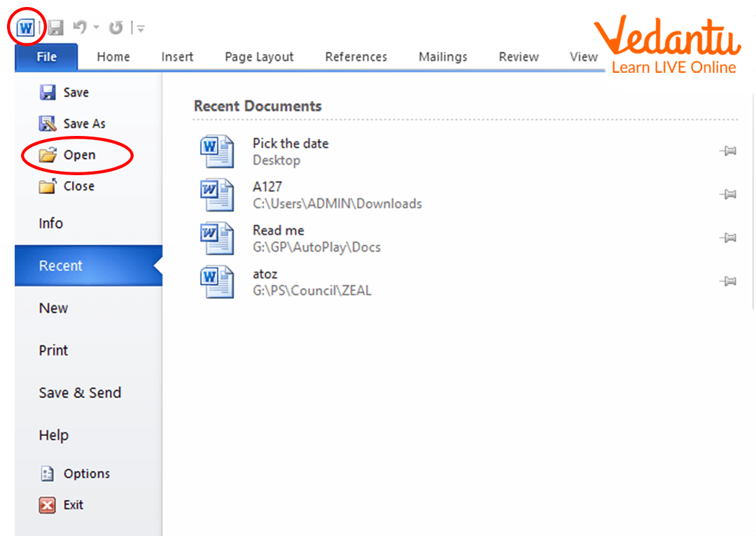Expand the Customize Quick Access Toolbar dropdown

141,29
